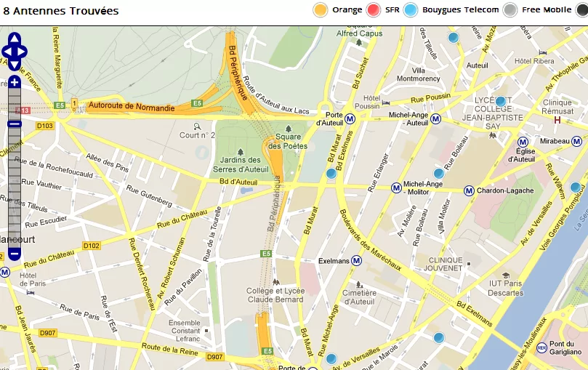This screenshot has width=588, height=370.
Task: Toggle the Free Mobile grey legend circle
Action: click(x=510, y=9)
